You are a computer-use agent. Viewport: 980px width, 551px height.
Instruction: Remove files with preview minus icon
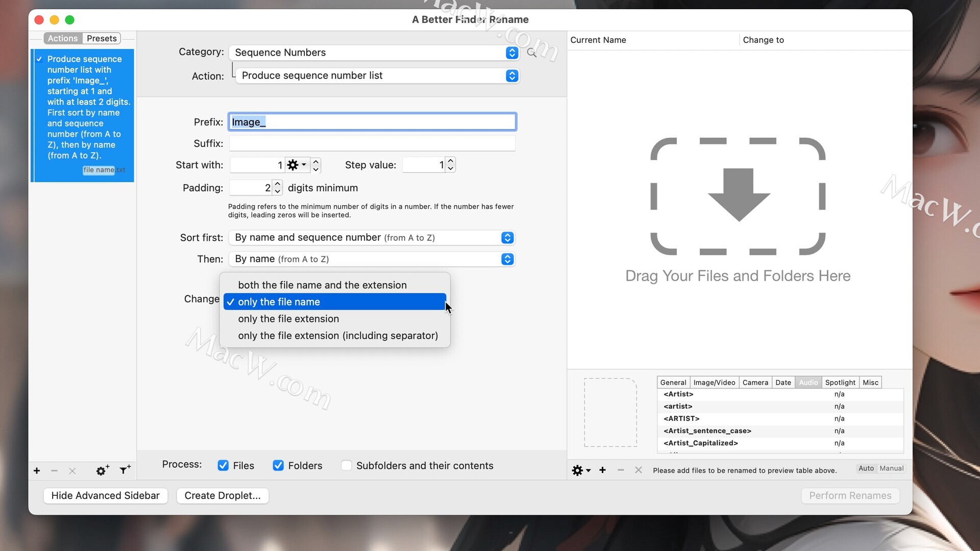point(621,470)
